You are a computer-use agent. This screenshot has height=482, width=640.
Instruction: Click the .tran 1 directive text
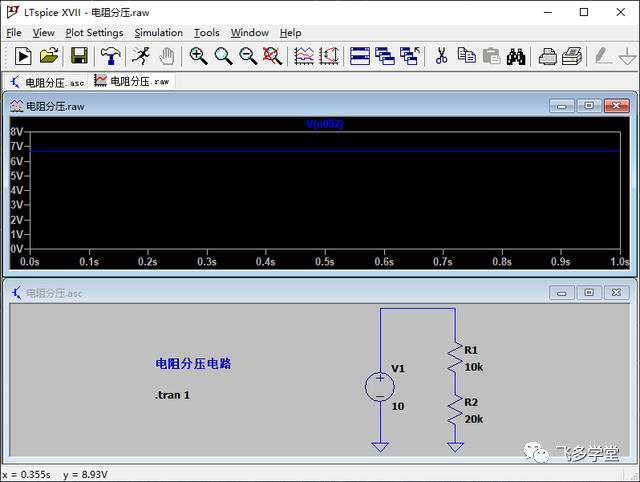pyautogui.click(x=172, y=395)
